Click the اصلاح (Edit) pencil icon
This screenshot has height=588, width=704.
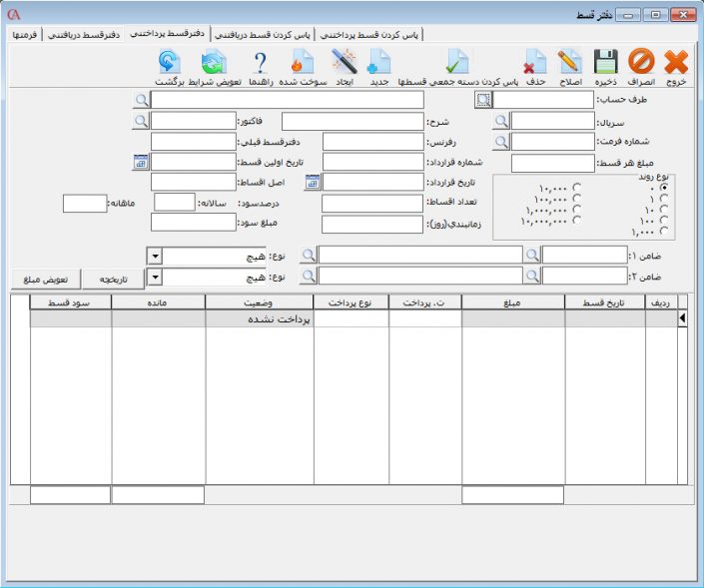click(570, 64)
